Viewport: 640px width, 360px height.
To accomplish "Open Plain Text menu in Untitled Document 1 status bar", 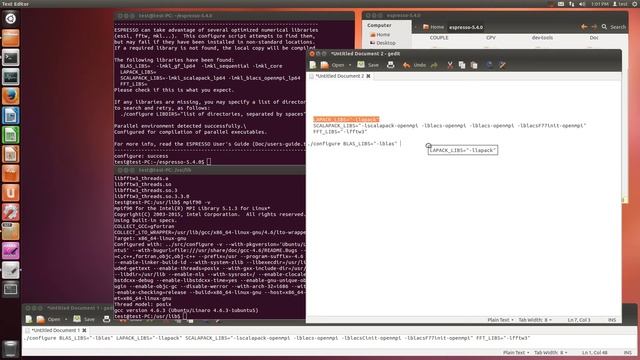I will (516, 352).
